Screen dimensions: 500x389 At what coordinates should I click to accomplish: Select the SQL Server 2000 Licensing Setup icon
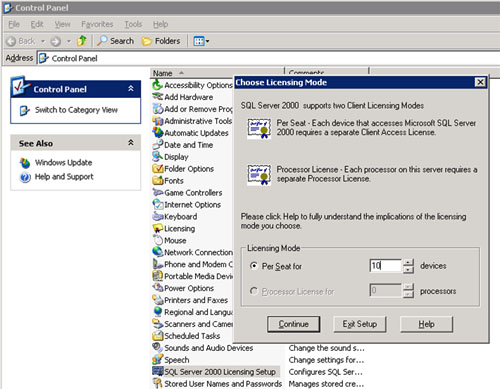coord(157,371)
